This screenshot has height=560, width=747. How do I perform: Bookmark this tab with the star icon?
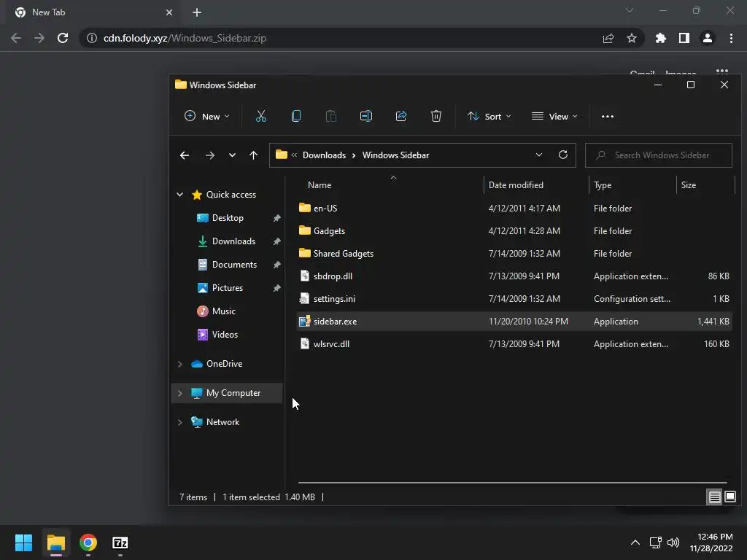(x=632, y=38)
